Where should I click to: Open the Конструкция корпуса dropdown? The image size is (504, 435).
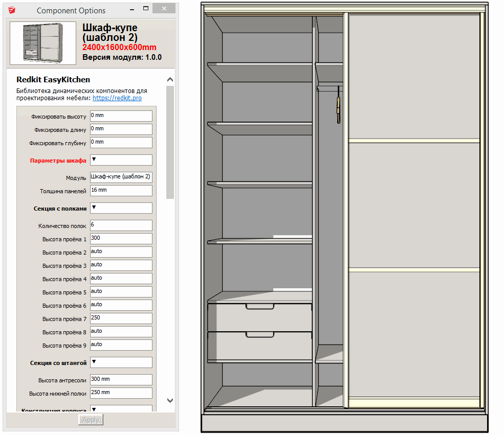coord(121,409)
